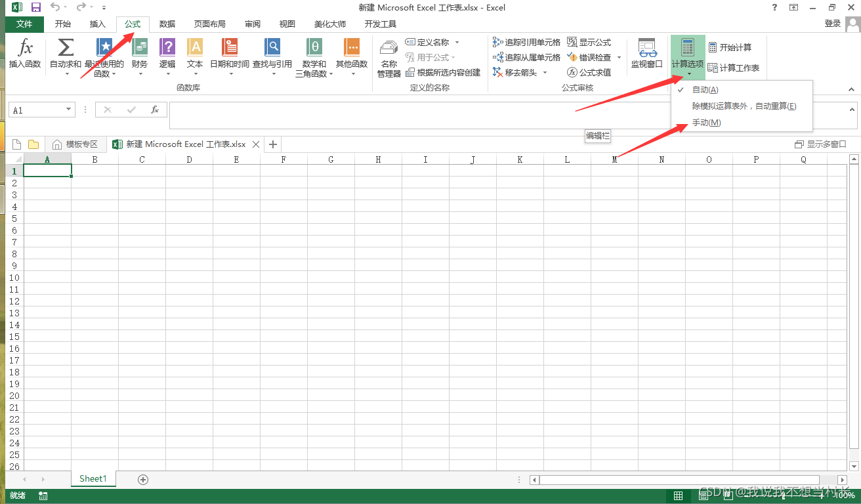The image size is (861, 504).
Task: Open the Logical functions question-mark icon
Action: [167, 48]
